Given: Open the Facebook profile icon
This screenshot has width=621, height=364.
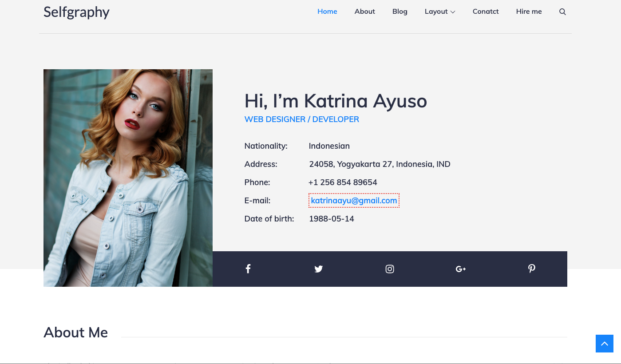Looking at the screenshot, I should (248, 269).
